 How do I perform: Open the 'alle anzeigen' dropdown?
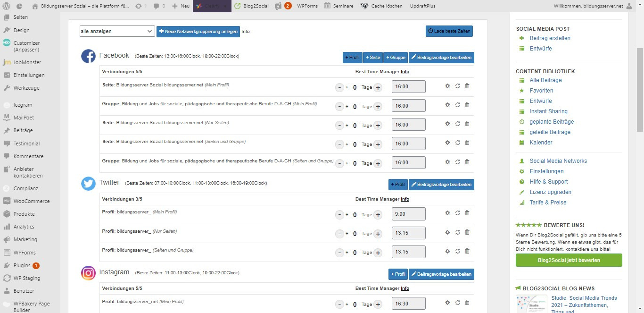coord(117,31)
